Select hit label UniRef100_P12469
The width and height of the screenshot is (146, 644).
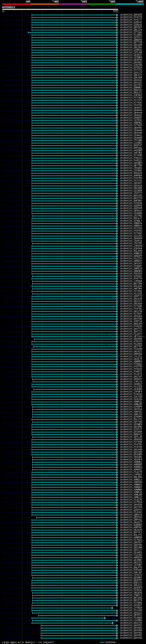(131, 344)
